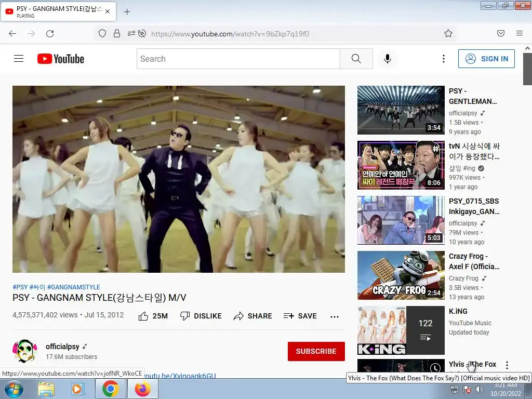Viewport: 532px width, 399px height.
Task: Click the tvN 시상식에 싸이가 video title
Action: tap(474, 151)
